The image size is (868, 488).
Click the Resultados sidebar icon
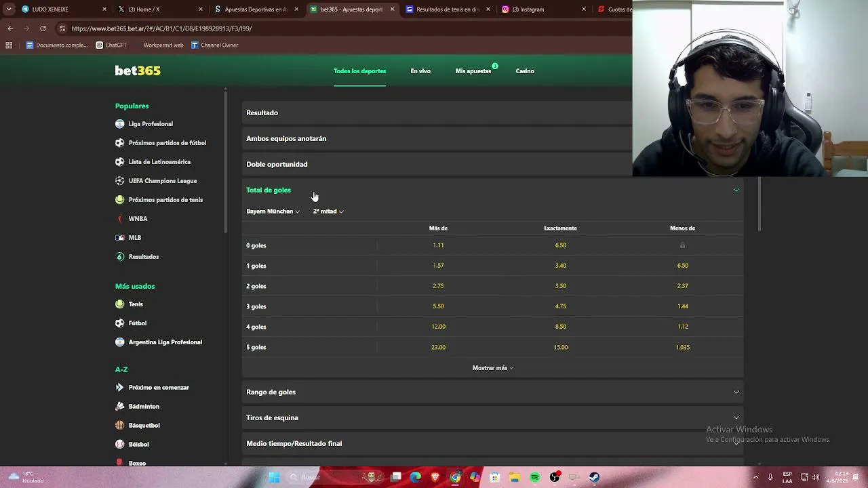point(120,257)
